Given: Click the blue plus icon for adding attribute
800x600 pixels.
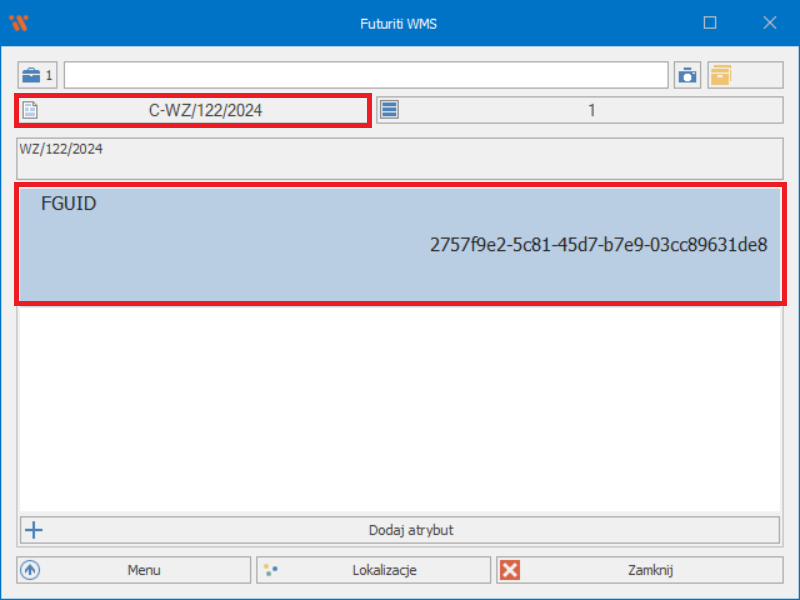Looking at the screenshot, I should coord(33,530).
